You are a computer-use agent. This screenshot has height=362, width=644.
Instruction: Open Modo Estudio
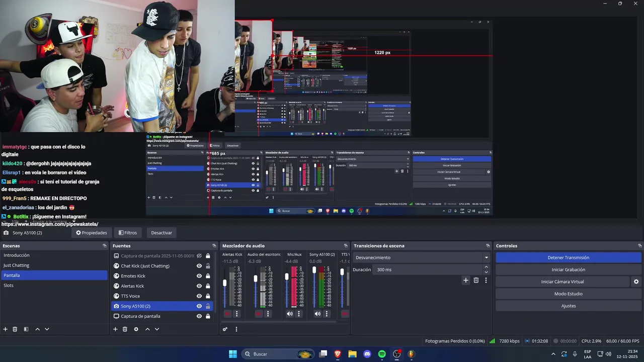(x=569, y=294)
